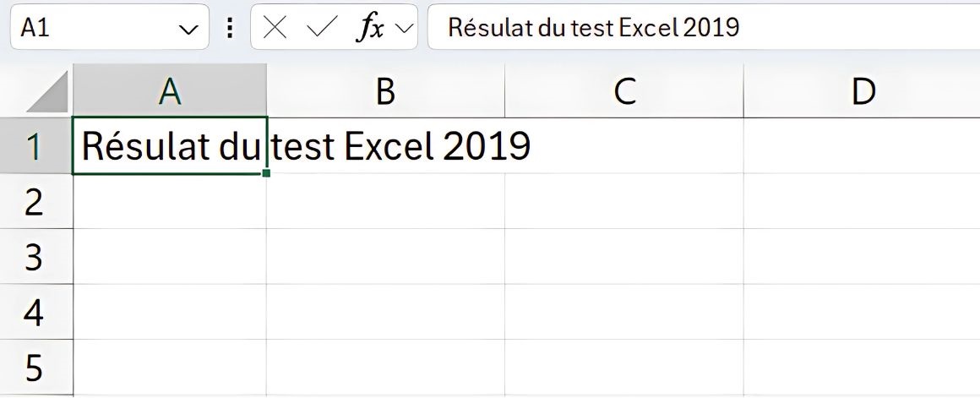Select row 5 header
This screenshot has height=398, width=980.
[x=34, y=368]
